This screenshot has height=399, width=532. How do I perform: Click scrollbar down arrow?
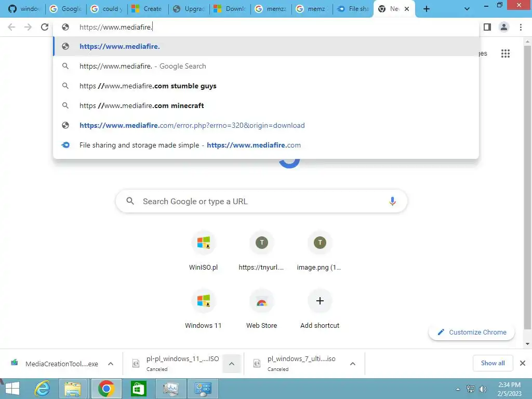tap(527, 344)
